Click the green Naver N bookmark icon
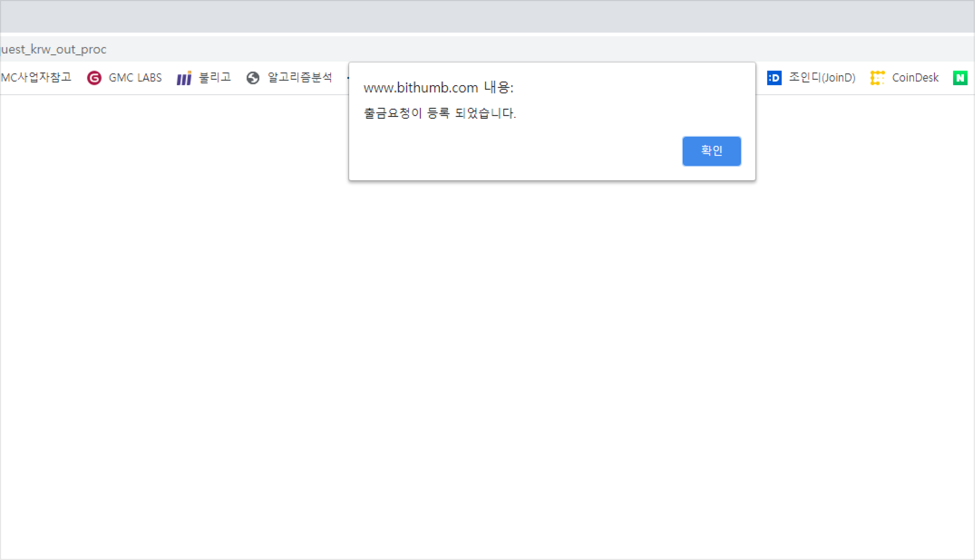This screenshot has width=975, height=560. pos(960,78)
